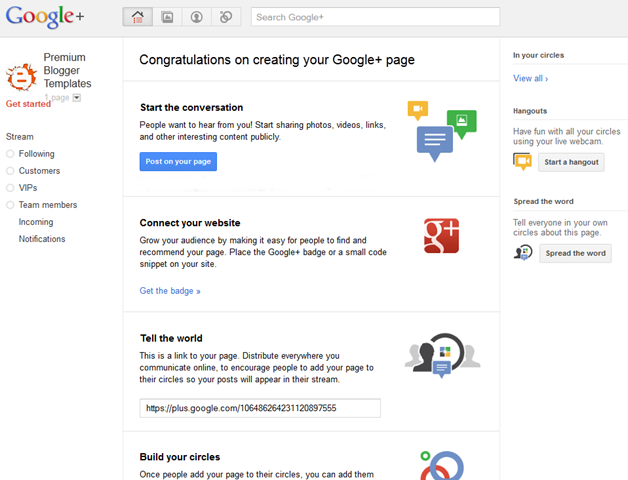Click the In your circles heading
The height and width of the screenshot is (480, 628).
click(538, 55)
